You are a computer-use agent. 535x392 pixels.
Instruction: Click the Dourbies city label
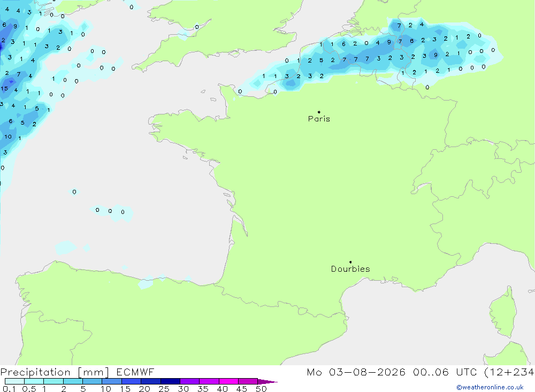[350, 269]
